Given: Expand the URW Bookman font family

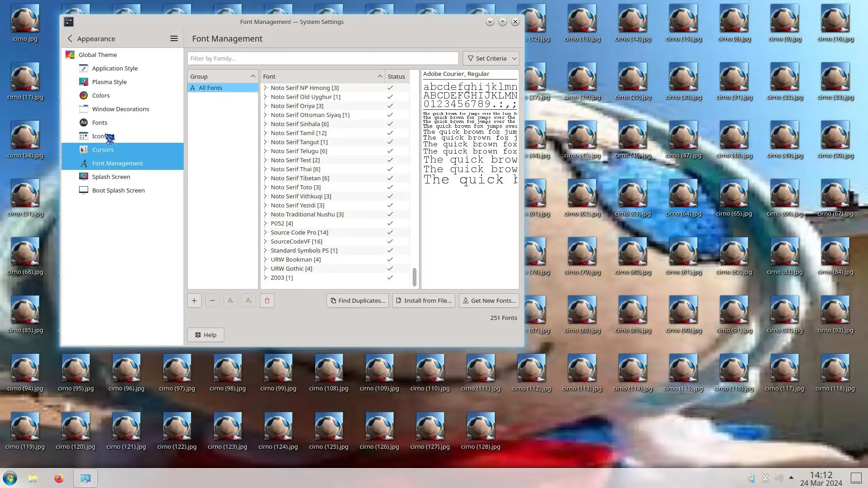Looking at the screenshot, I should click(265, 259).
